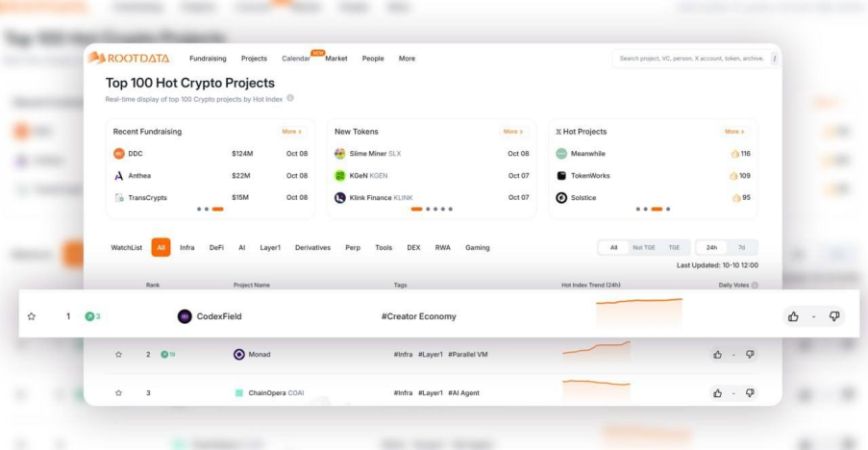Screen dimensions: 868x450
Task: Click info icon next to Hot Index subtitle
Action: click(x=290, y=98)
